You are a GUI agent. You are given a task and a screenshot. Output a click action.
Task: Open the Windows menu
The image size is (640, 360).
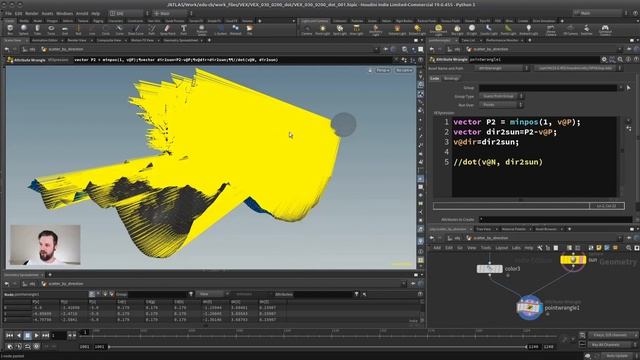(x=64, y=13)
